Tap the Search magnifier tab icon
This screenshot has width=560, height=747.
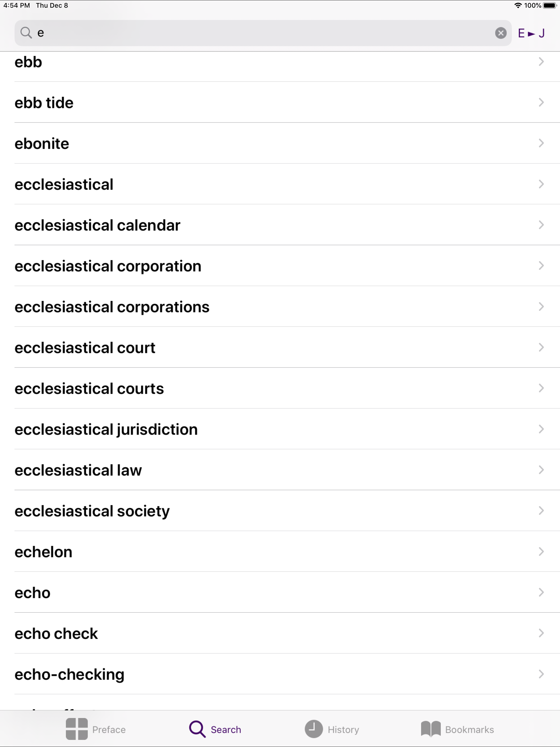197,729
